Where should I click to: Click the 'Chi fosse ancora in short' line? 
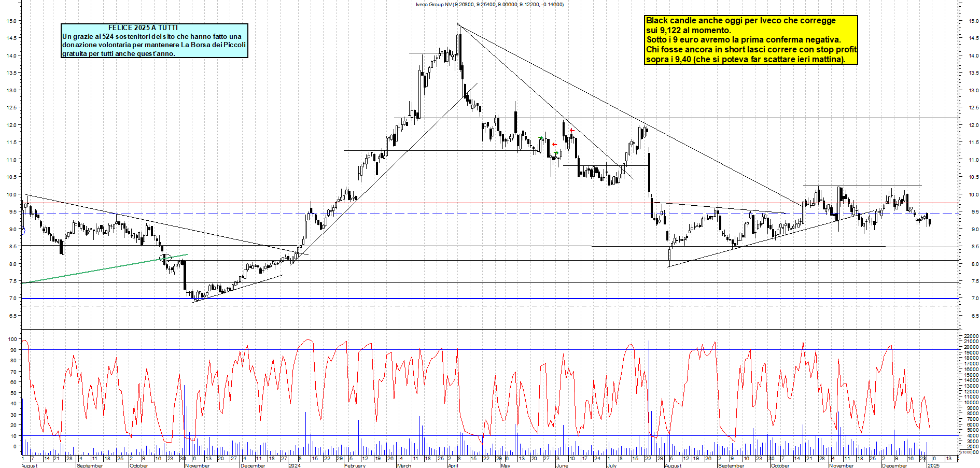click(x=751, y=49)
